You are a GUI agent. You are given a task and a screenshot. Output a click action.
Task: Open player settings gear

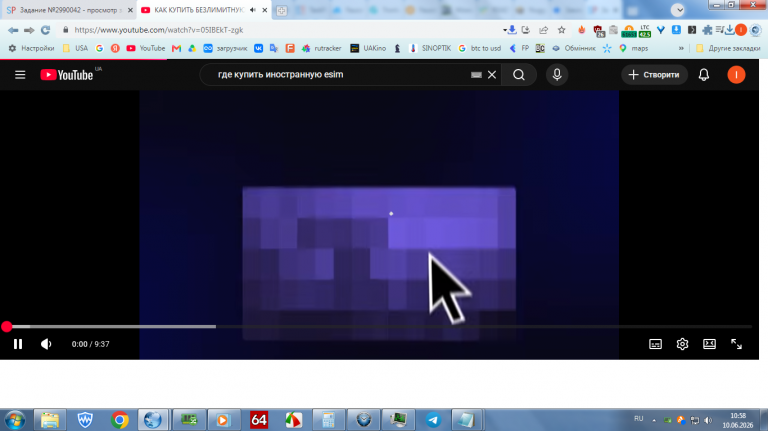point(682,344)
